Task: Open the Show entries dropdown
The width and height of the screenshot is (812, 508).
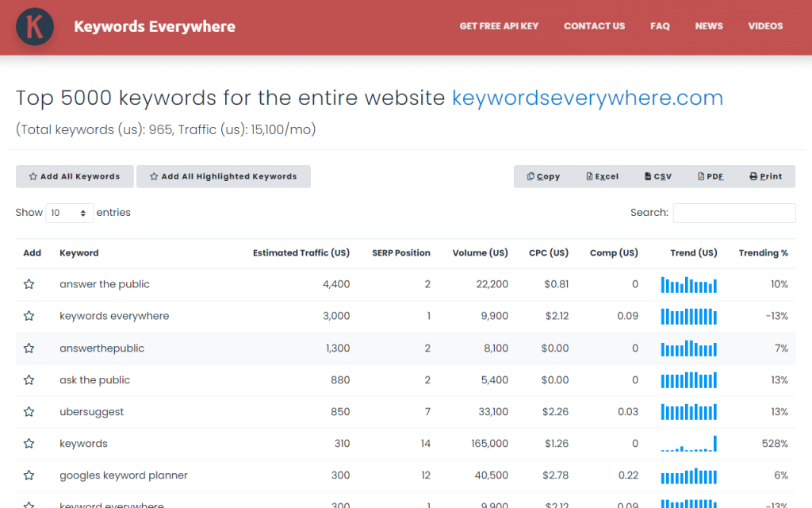Action: coord(70,213)
